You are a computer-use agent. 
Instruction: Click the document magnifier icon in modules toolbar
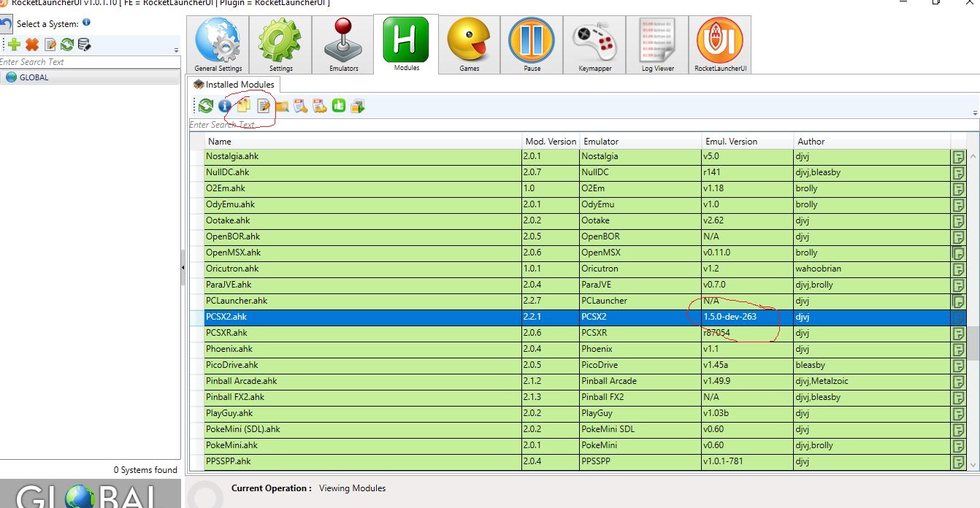pos(300,107)
